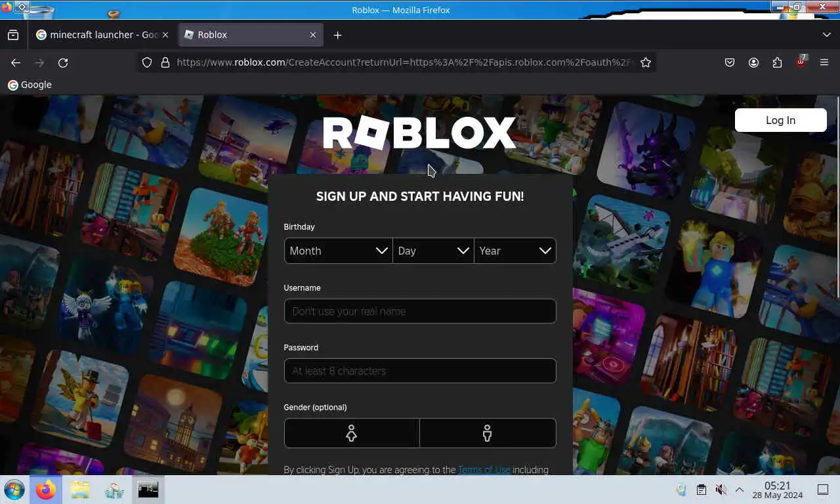Open the file manager taskbar icon
Viewport: 840px width, 504px height.
coord(80,490)
